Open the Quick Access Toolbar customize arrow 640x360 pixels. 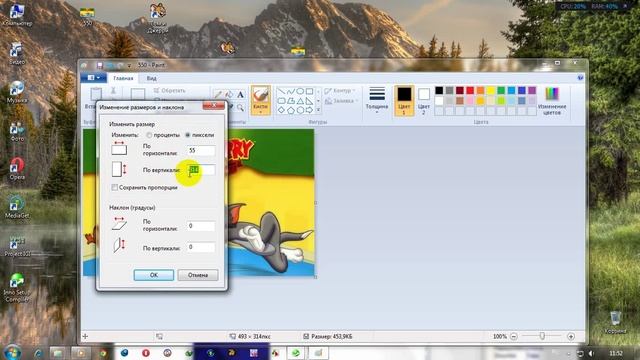pyautogui.click(x=129, y=65)
